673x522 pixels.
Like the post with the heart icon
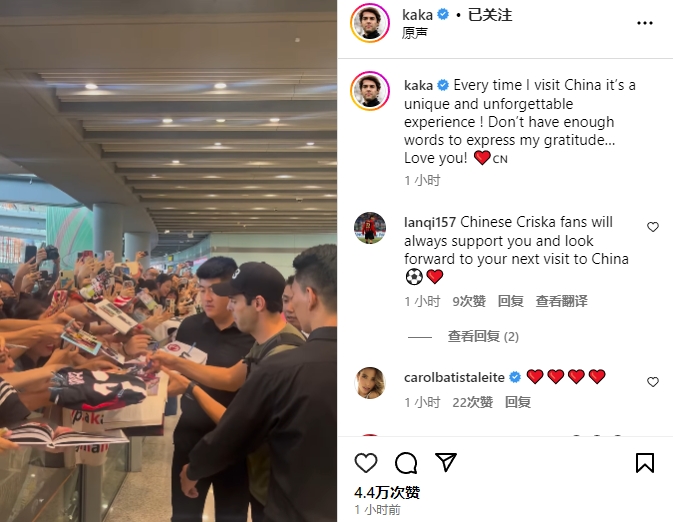point(366,463)
